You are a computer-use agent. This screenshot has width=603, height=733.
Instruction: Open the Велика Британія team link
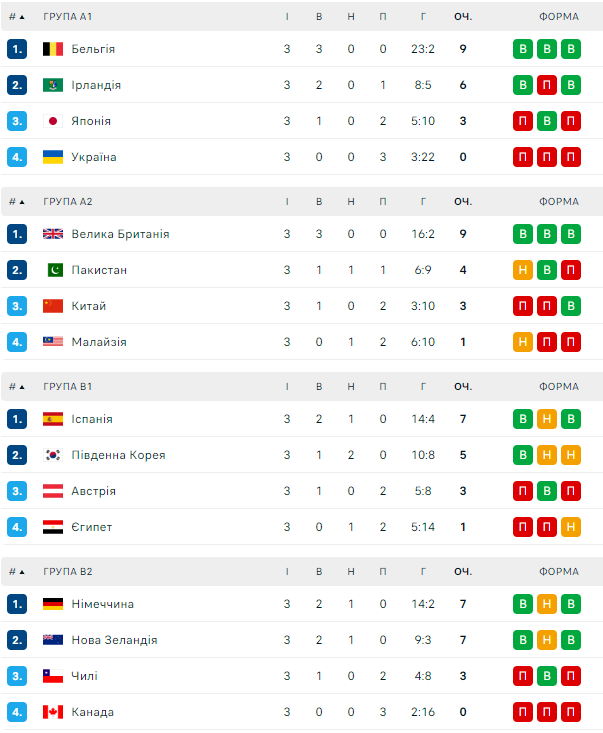click(x=120, y=234)
